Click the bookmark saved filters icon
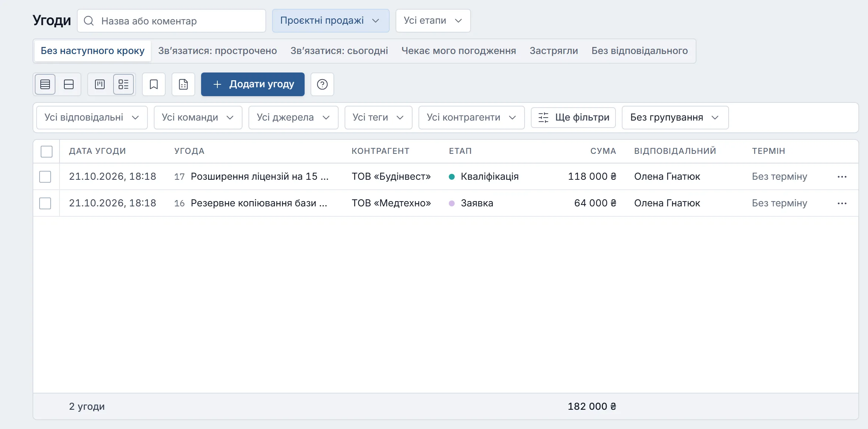Image resolution: width=868 pixels, height=429 pixels. (154, 84)
